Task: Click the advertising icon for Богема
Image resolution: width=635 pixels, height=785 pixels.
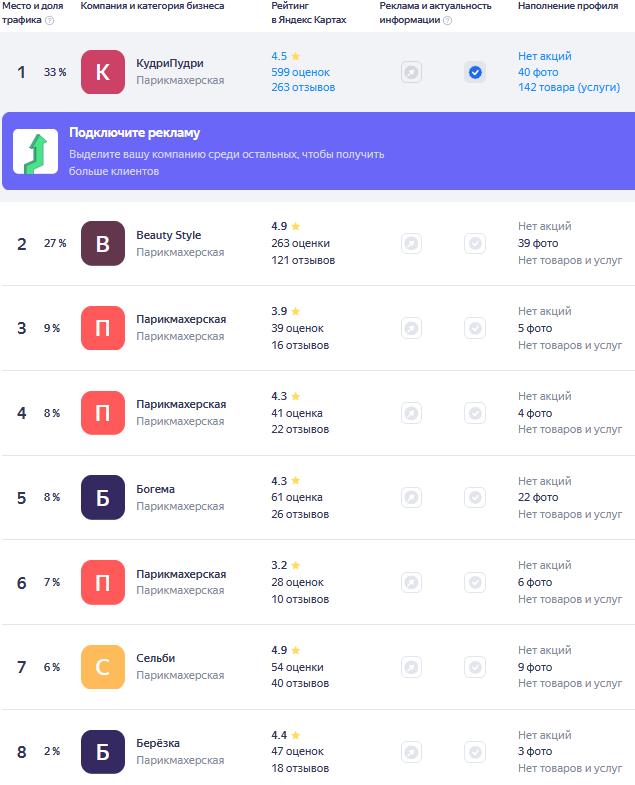Action: pos(411,498)
